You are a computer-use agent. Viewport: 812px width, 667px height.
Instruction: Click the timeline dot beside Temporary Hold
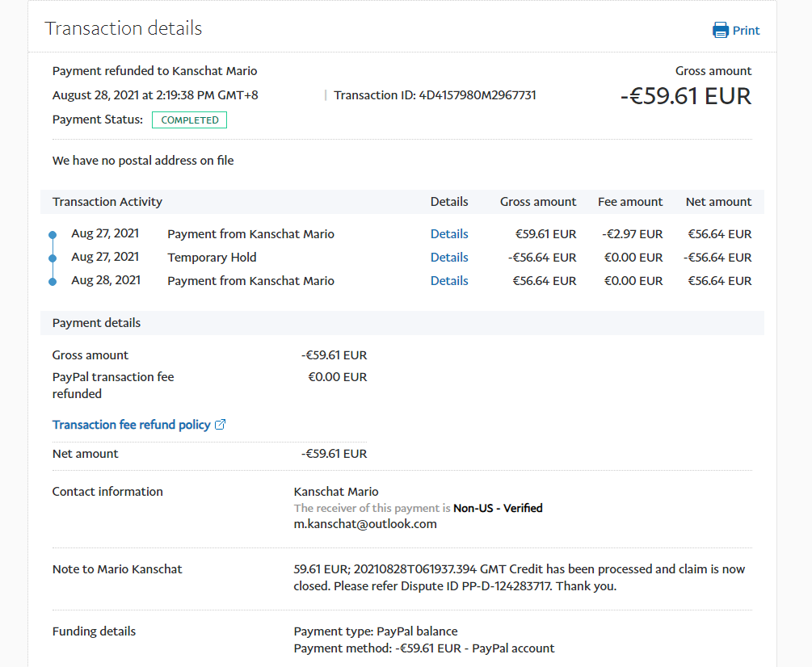click(53, 258)
